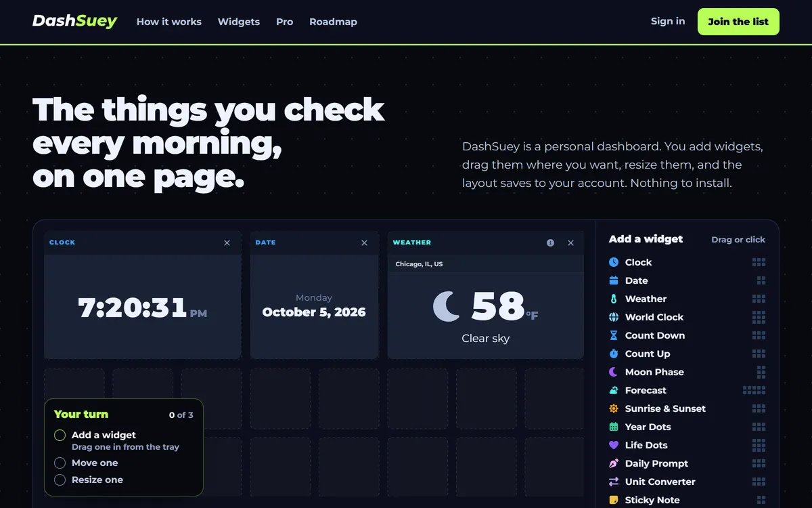Click the 'Add a widget' tray heading
Viewport: 812px width, 508px height.
646,239
